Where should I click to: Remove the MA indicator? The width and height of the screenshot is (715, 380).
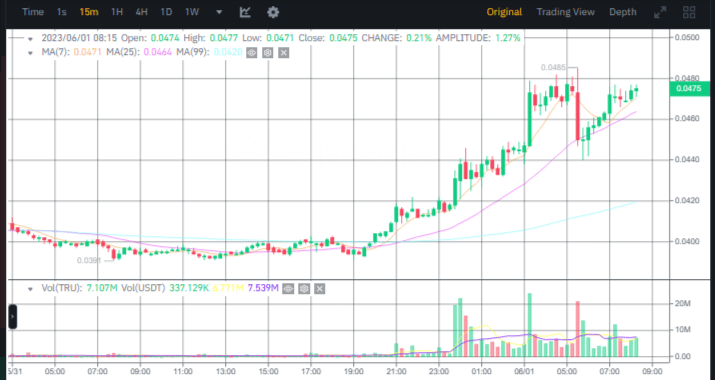(284, 53)
